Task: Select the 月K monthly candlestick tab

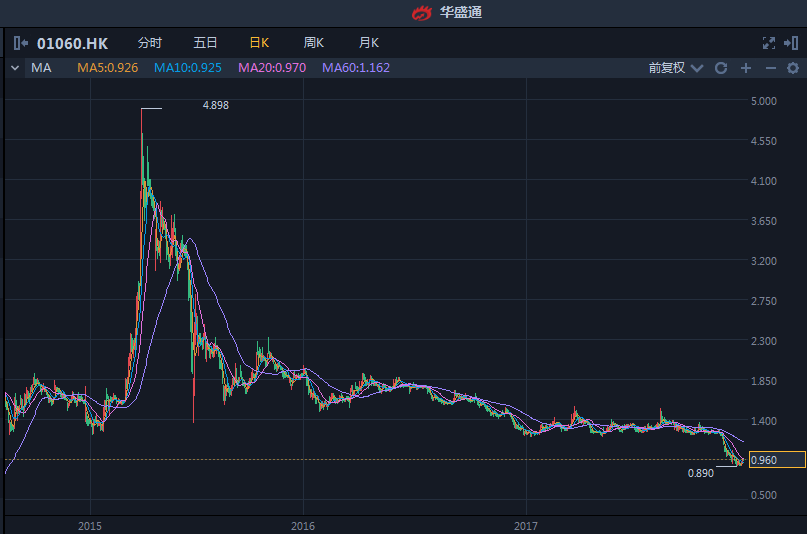Action: (x=369, y=43)
